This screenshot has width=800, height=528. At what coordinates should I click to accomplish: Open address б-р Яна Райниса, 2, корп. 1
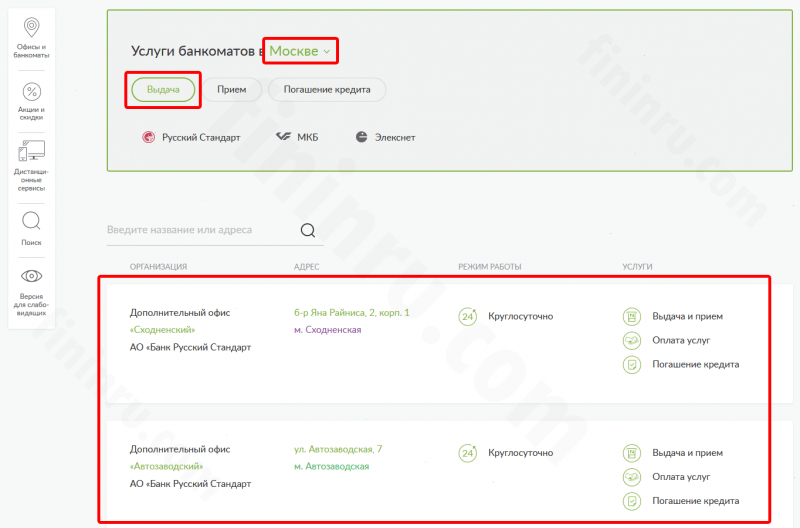pyautogui.click(x=352, y=313)
